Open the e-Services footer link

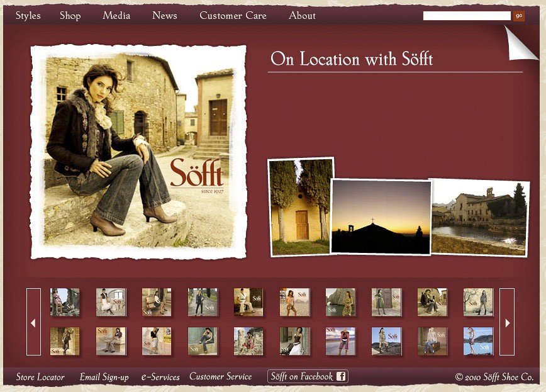[x=160, y=377]
